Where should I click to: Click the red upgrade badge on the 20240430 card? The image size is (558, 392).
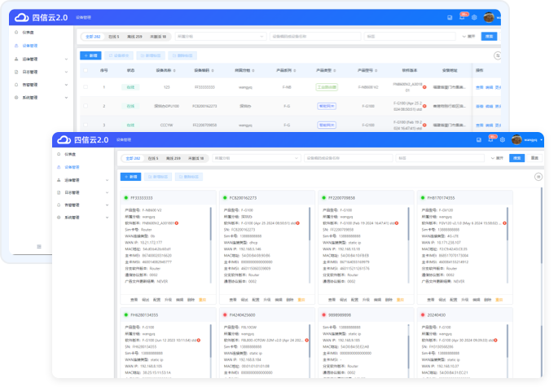click(495, 341)
